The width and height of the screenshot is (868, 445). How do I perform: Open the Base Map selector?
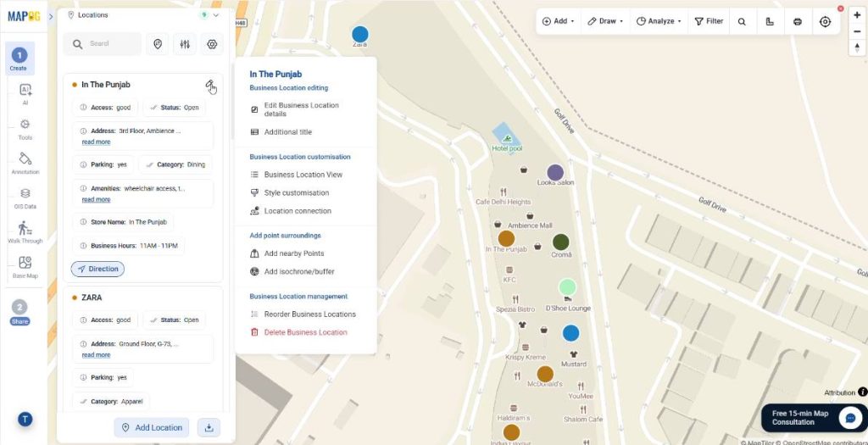pyautogui.click(x=25, y=267)
